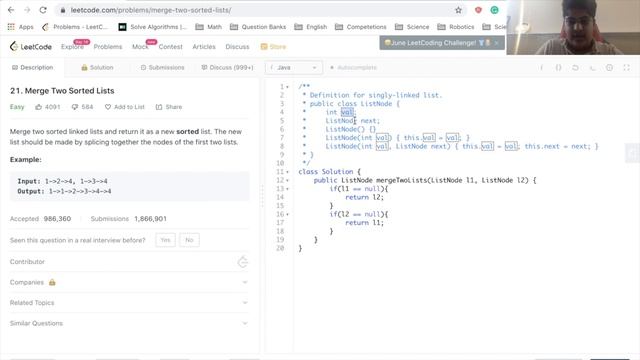Open Mock in the top navigation
Screen dimensions: 640x360
[x=140, y=47]
